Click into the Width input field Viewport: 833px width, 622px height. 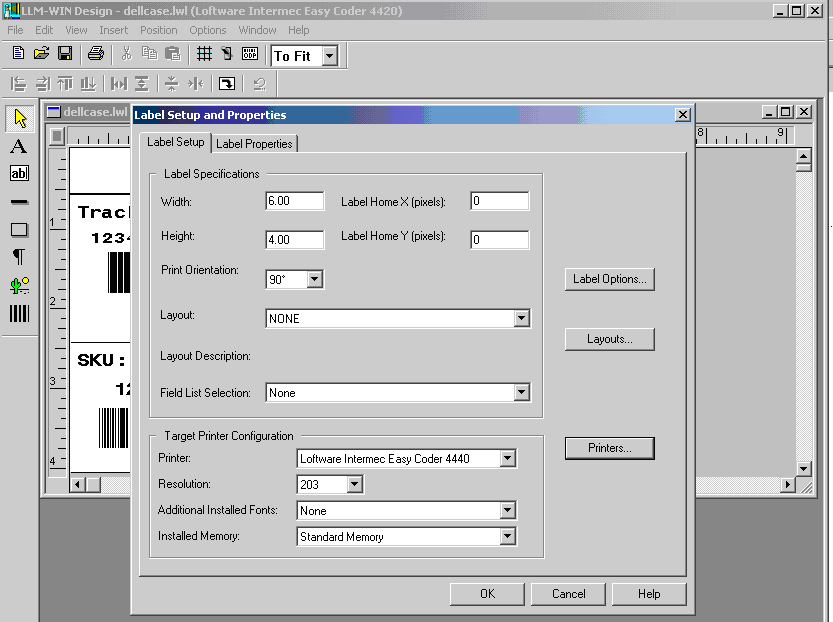click(x=294, y=201)
